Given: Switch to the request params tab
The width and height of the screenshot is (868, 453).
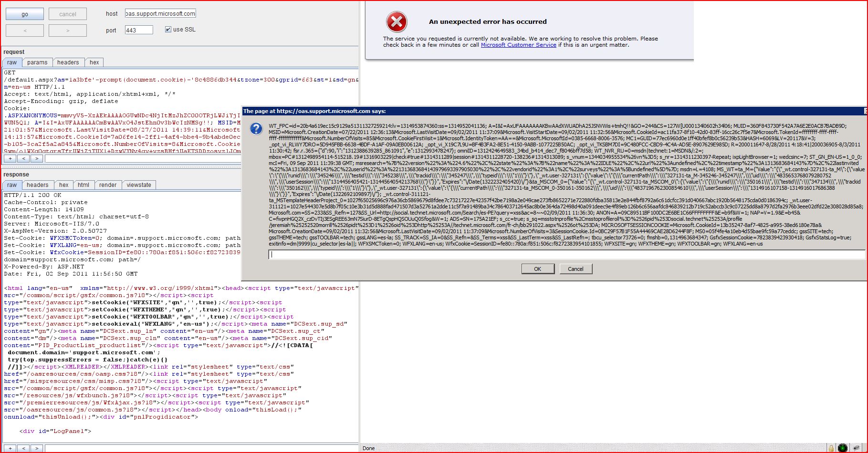Looking at the screenshot, I should pyautogui.click(x=37, y=62).
